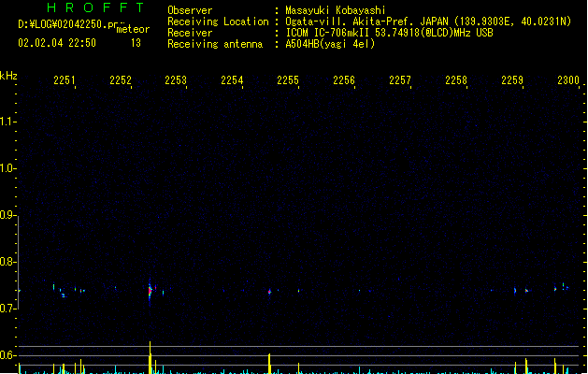The height and width of the screenshot is (374, 588).
Task: Click the Receiver label
Action: tap(190, 33)
